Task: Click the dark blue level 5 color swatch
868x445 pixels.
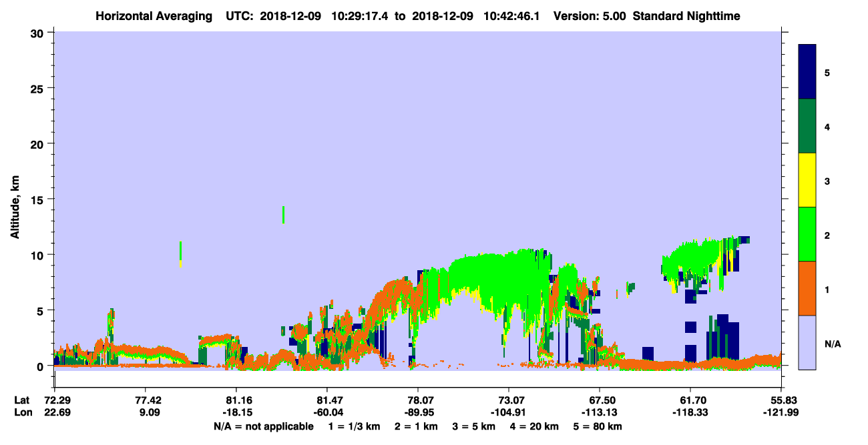Action: click(x=807, y=71)
